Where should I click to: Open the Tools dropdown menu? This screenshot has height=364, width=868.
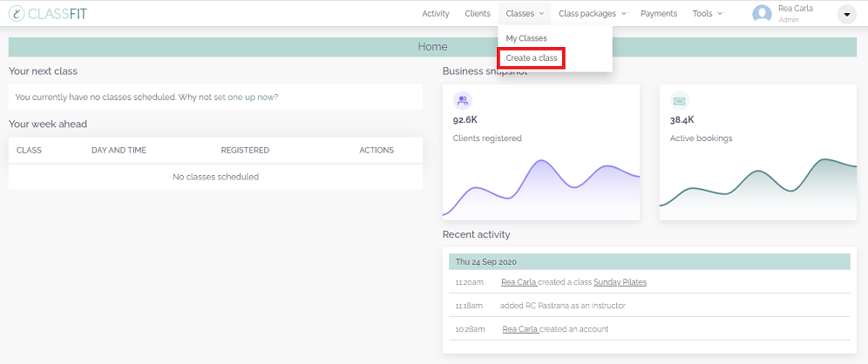coord(708,14)
